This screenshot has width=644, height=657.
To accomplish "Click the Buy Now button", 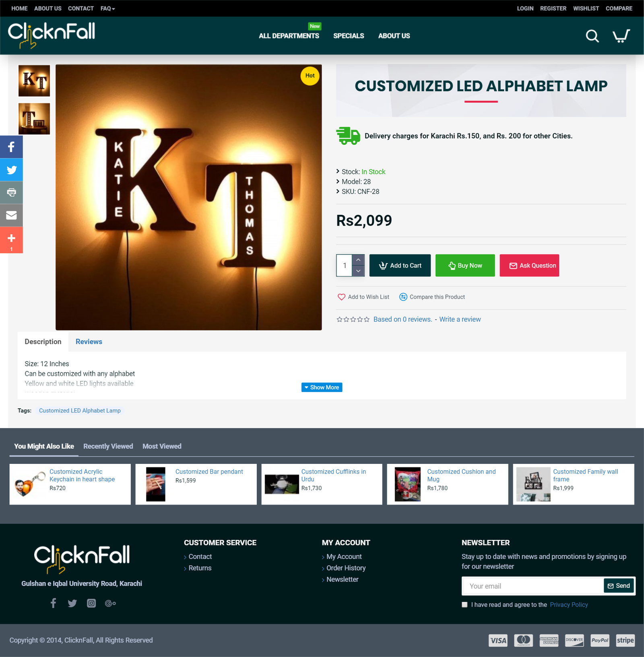I will coord(465,266).
